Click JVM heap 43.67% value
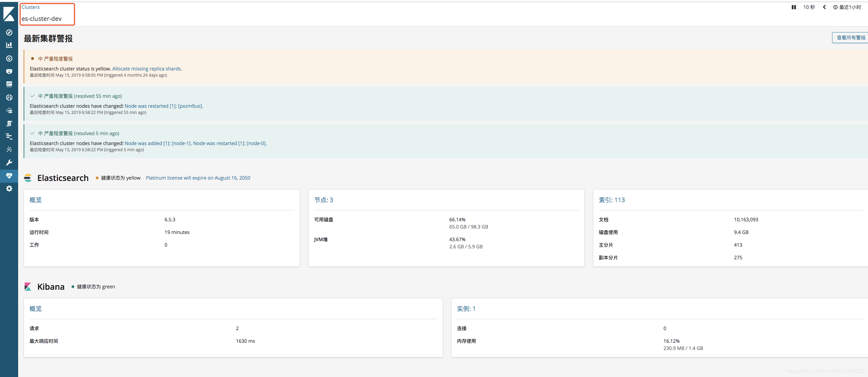 (x=457, y=239)
